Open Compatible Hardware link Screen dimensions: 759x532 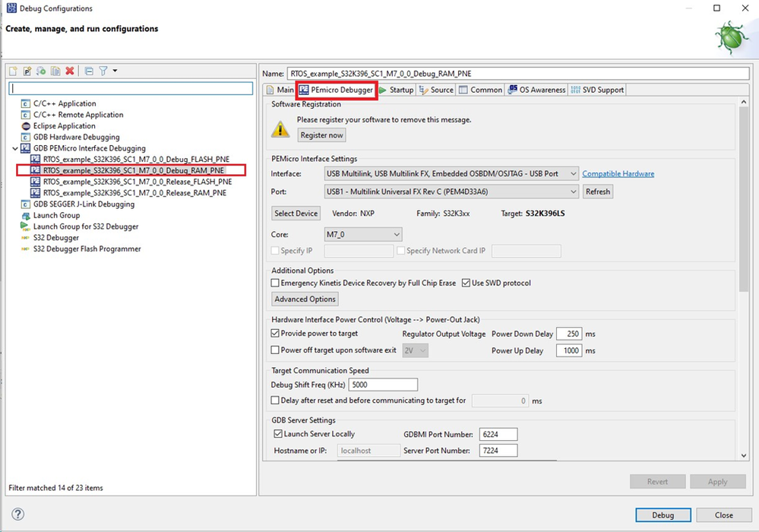click(x=618, y=173)
